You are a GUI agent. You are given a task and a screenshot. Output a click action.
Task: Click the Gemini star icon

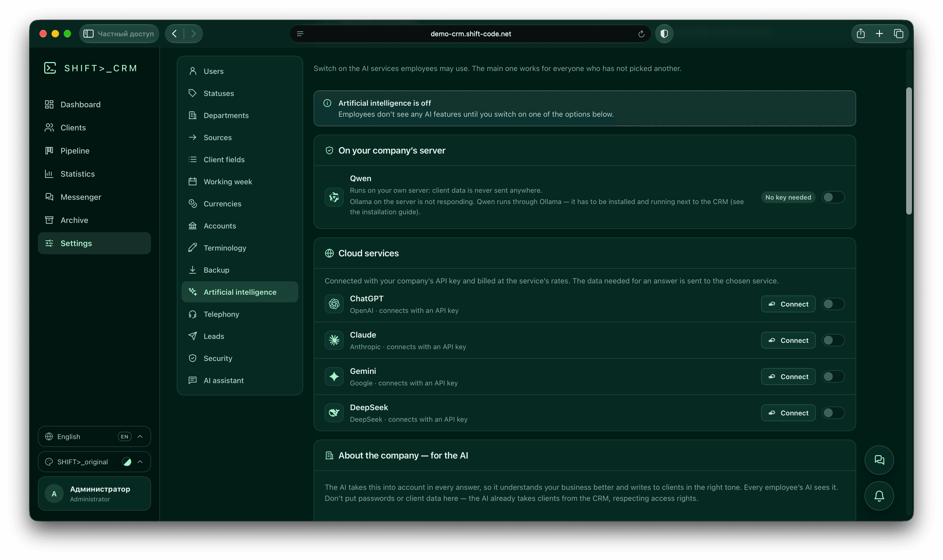coord(334,376)
